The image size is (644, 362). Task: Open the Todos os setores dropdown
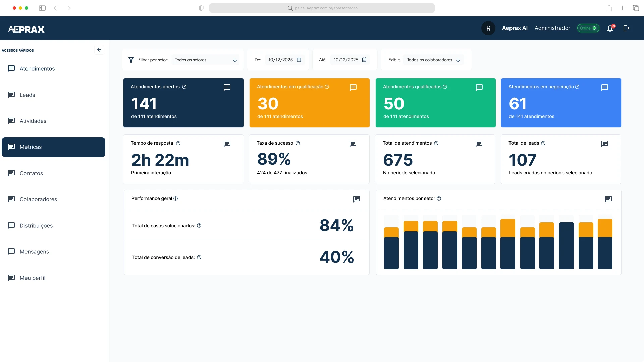point(206,60)
